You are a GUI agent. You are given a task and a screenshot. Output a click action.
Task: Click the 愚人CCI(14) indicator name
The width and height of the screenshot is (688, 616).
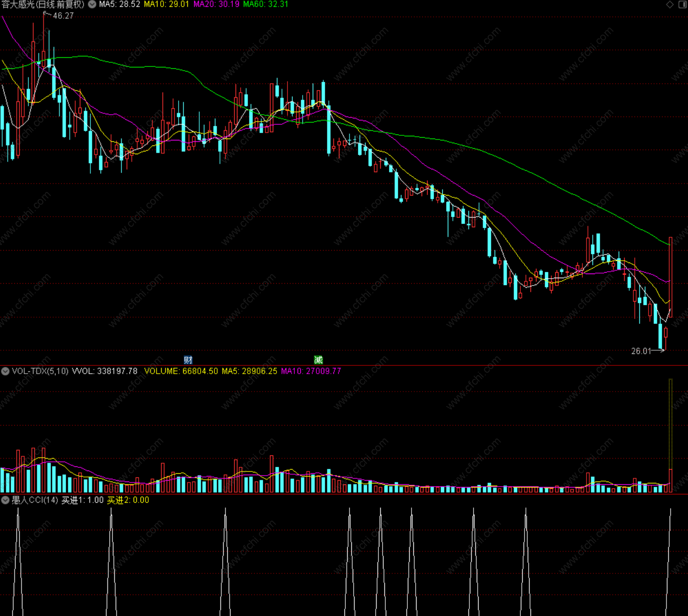tap(35, 500)
